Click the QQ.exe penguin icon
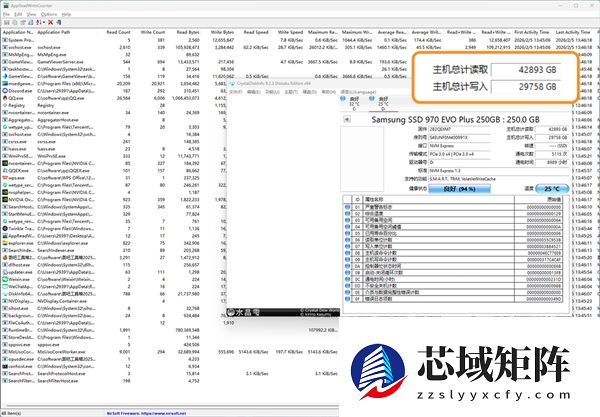The height and width of the screenshot is (417, 600). 5,98
